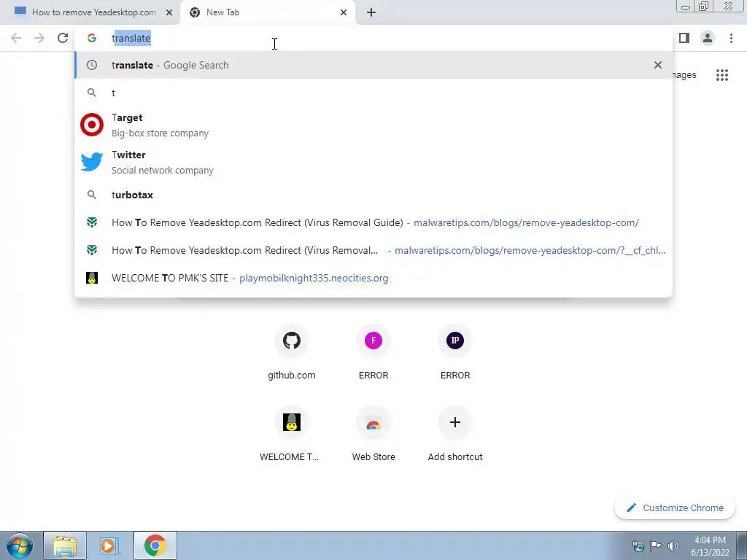Open the Action Center flag tray icon

tap(656, 546)
